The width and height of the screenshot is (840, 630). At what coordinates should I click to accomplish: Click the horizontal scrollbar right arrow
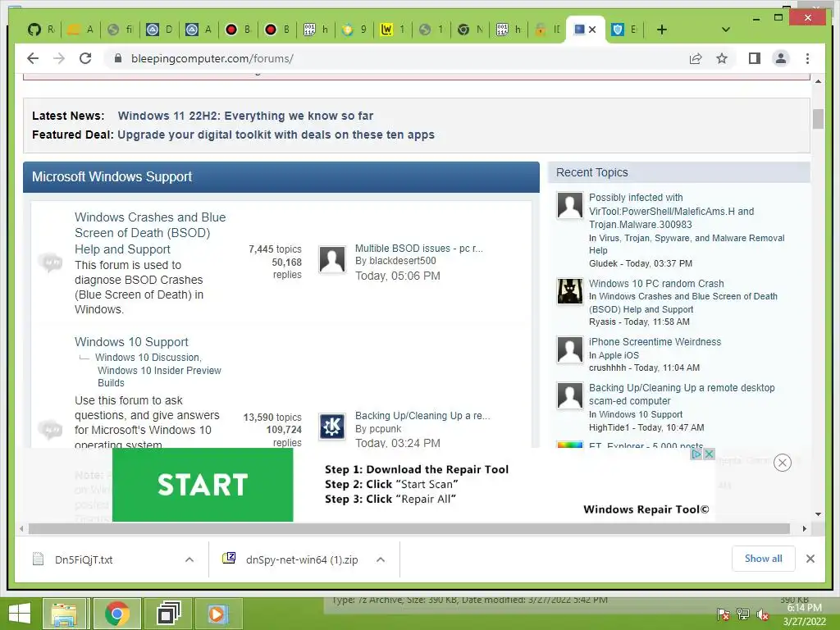804,529
